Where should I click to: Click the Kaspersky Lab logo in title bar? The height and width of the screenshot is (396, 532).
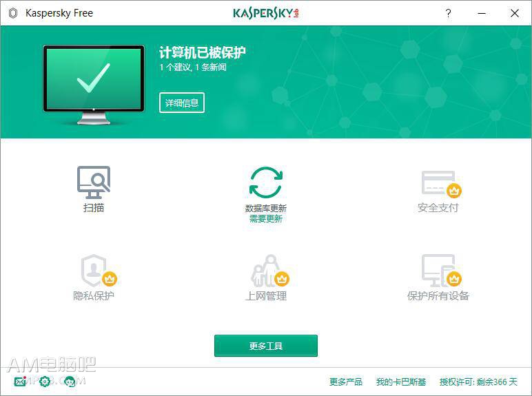pos(266,13)
